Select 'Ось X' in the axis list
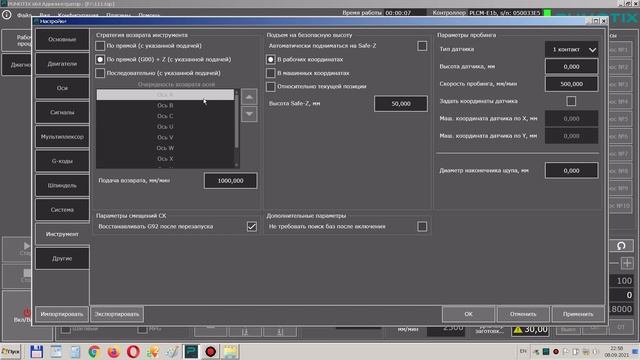The height and width of the screenshot is (360, 640). coord(165,159)
